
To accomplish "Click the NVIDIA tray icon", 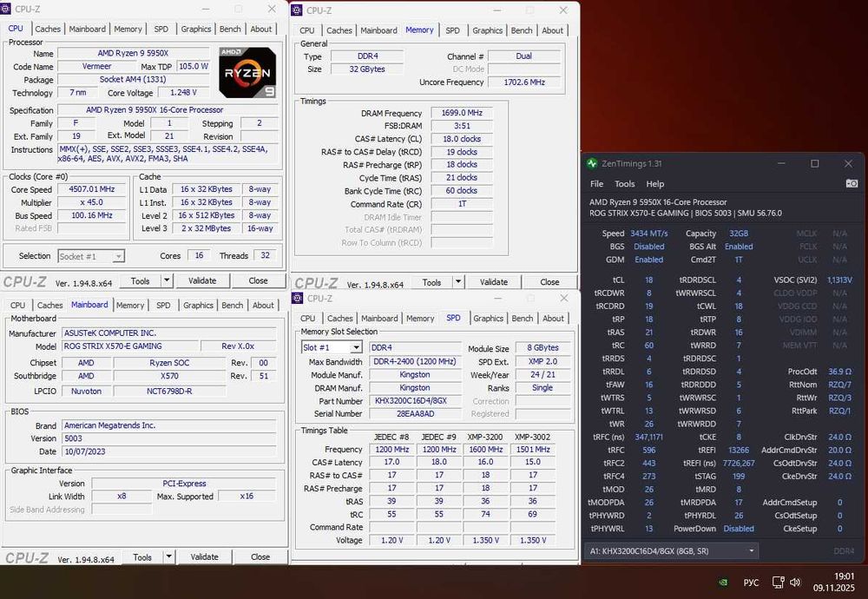I will point(723,583).
